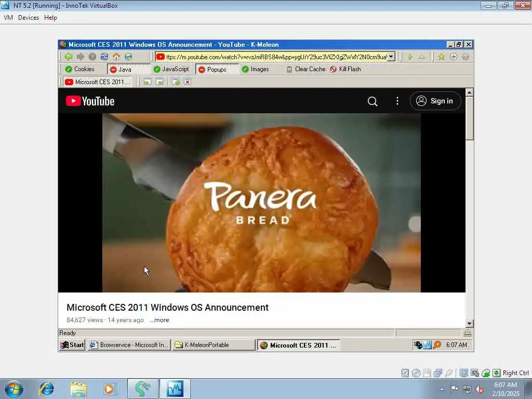Expand the URL bar dropdown arrow
The width and height of the screenshot is (532, 399).
[391, 57]
